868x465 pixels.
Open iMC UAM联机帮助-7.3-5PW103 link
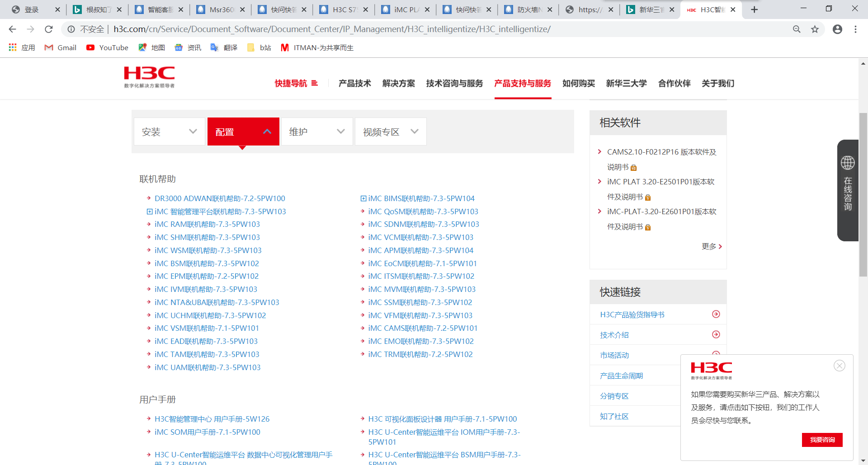tap(208, 367)
